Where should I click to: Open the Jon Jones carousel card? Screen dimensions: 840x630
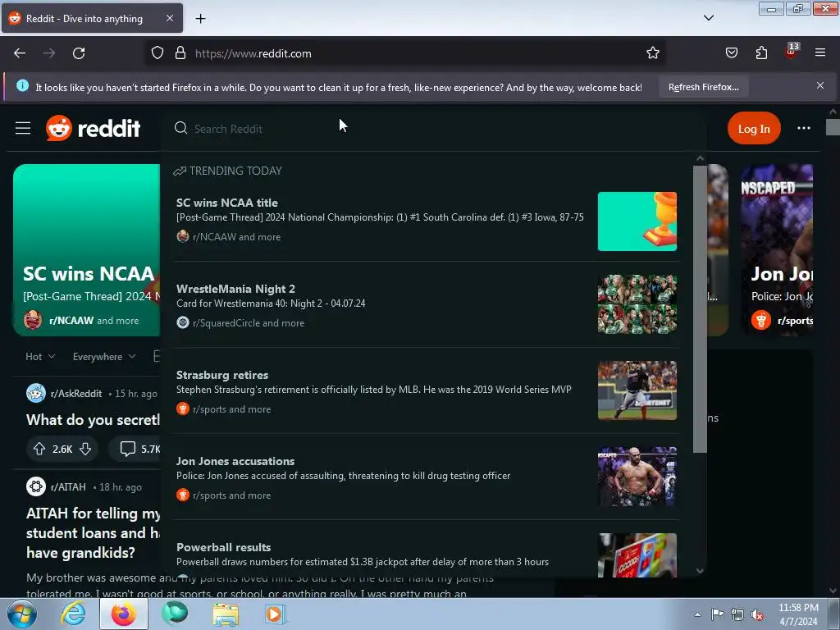click(778, 250)
